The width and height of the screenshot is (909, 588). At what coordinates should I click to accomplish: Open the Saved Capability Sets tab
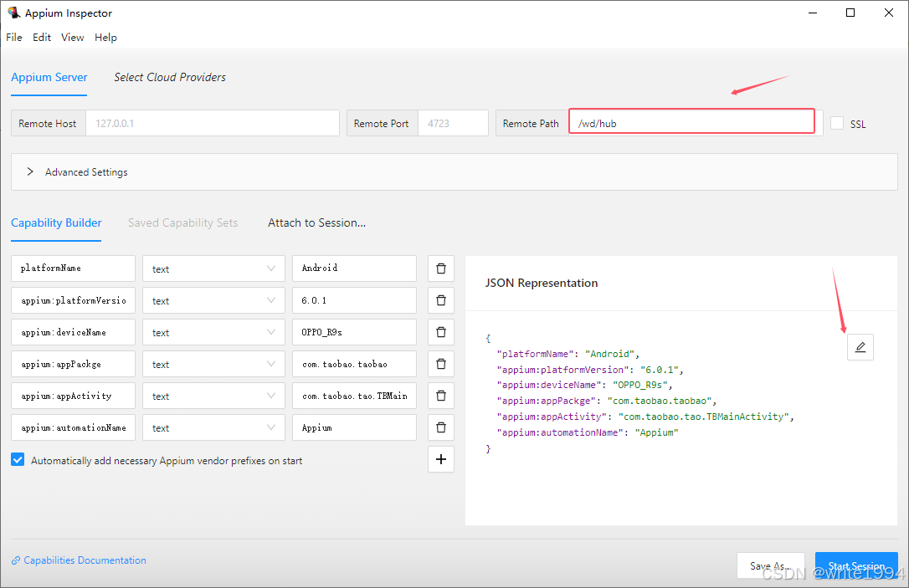(x=182, y=223)
